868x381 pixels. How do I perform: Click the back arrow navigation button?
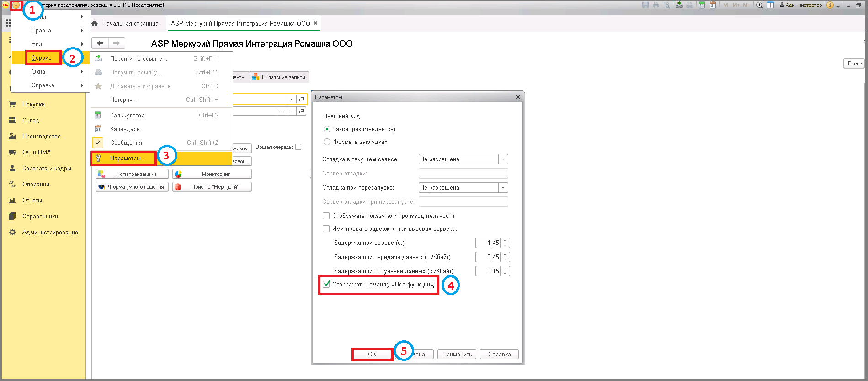[100, 43]
